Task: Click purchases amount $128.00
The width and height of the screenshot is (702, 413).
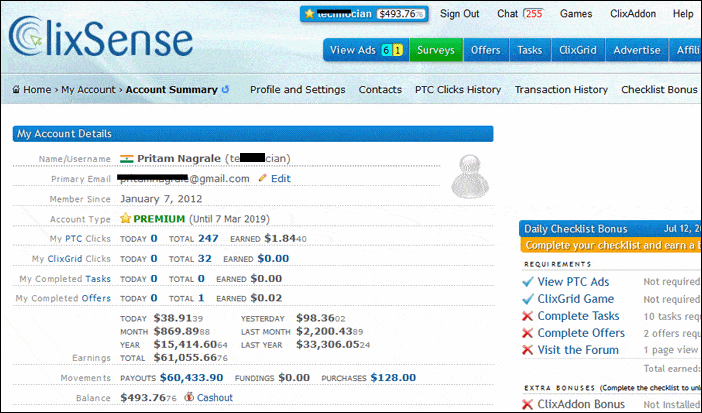Action: (393, 378)
